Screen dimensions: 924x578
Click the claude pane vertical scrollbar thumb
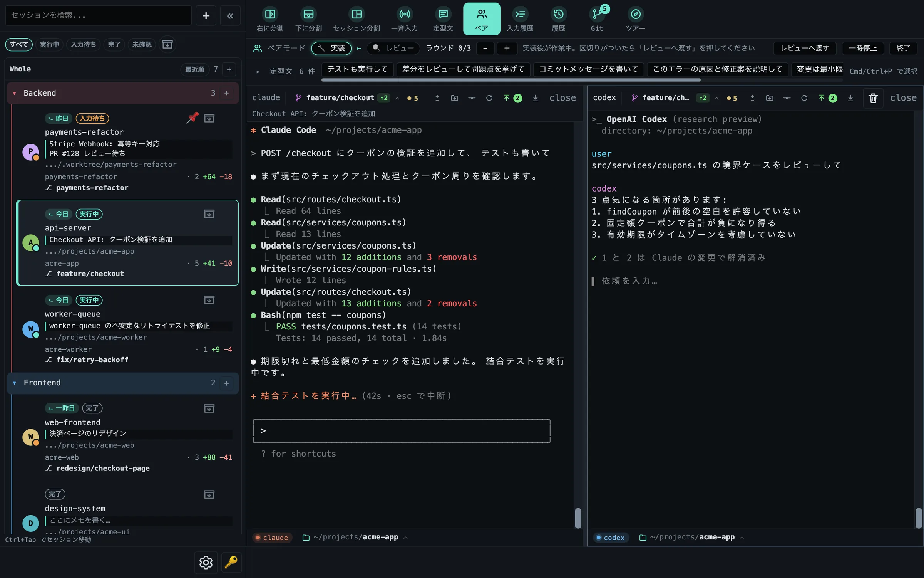click(x=578, y=518)
